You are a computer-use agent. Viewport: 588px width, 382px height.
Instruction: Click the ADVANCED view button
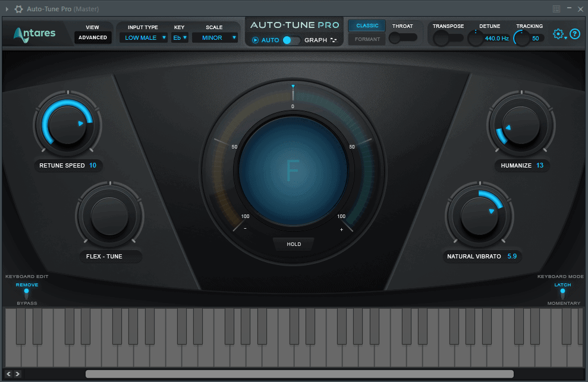[x=93, y=37]
